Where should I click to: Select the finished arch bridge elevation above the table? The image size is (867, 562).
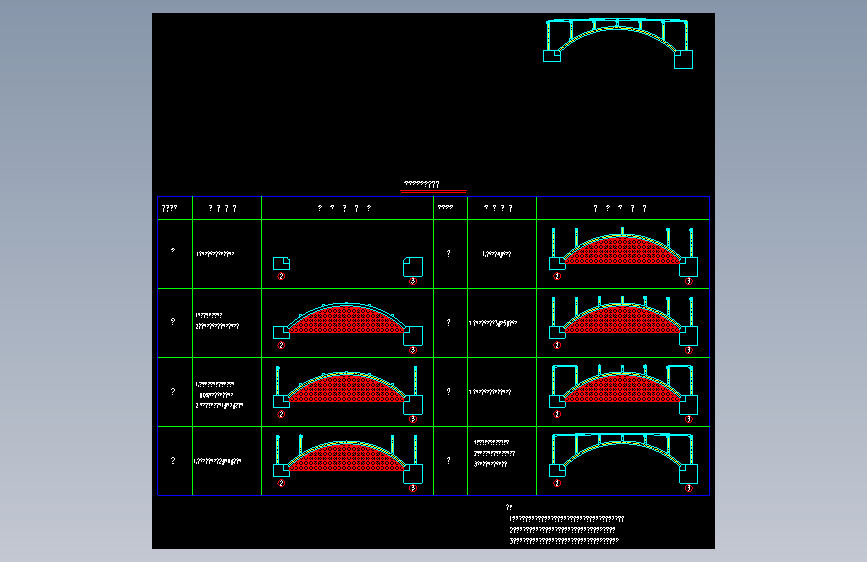[618, 44]
